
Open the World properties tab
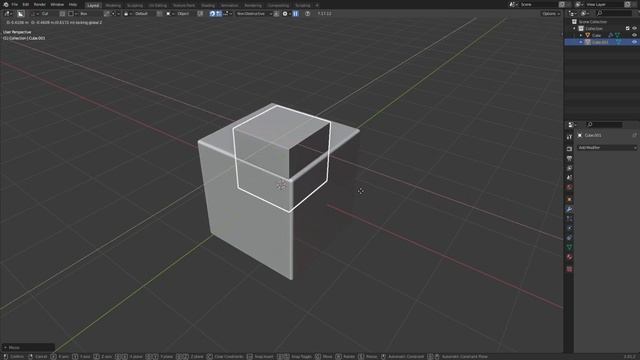(x=569, y=187)
